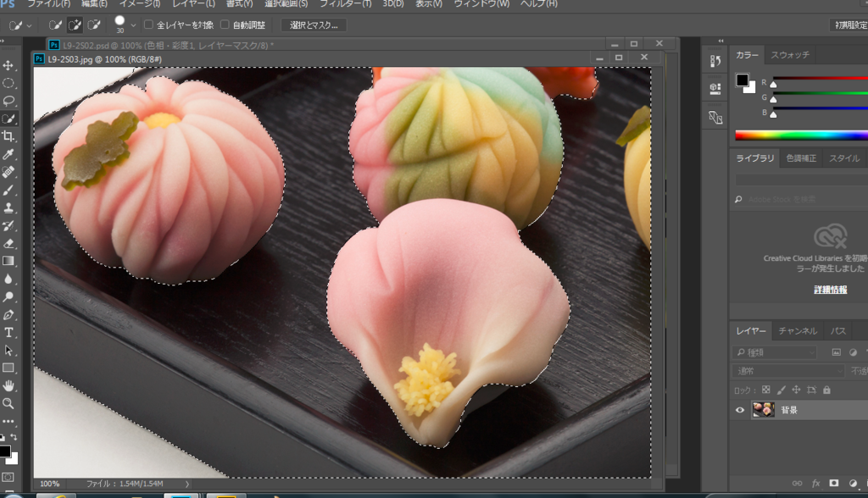
Task: Select the Quick Selection tool in toolbox
Action: pyautogui.click(x=8, y=119)
